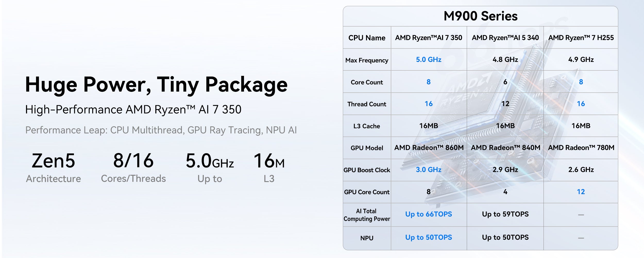Click the Up to 66TOPS cell
This screenshot has width=644, height=258.
tap(429, 214)
